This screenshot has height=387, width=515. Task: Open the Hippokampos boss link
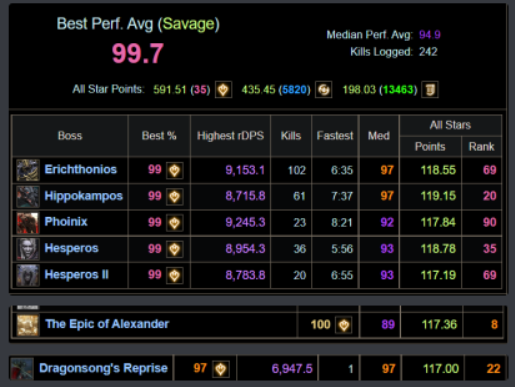point(84,196)
